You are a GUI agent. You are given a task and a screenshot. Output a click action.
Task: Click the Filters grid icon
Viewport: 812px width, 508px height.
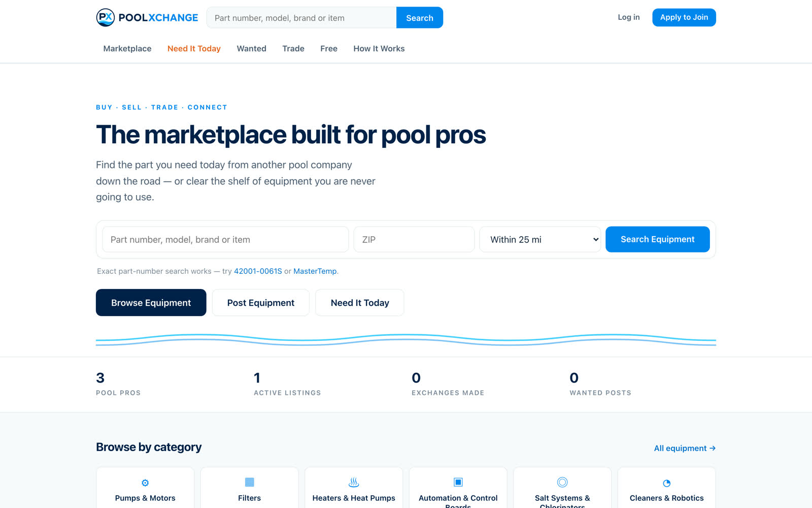coord(250,482)
